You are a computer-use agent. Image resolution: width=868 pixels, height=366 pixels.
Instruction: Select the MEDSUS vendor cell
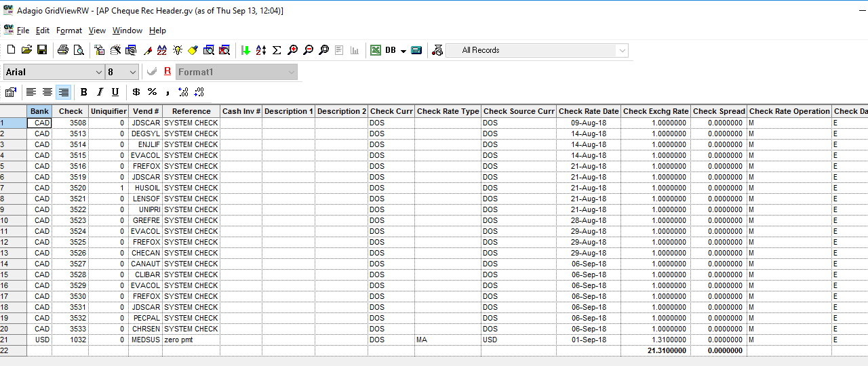point(146,340)
